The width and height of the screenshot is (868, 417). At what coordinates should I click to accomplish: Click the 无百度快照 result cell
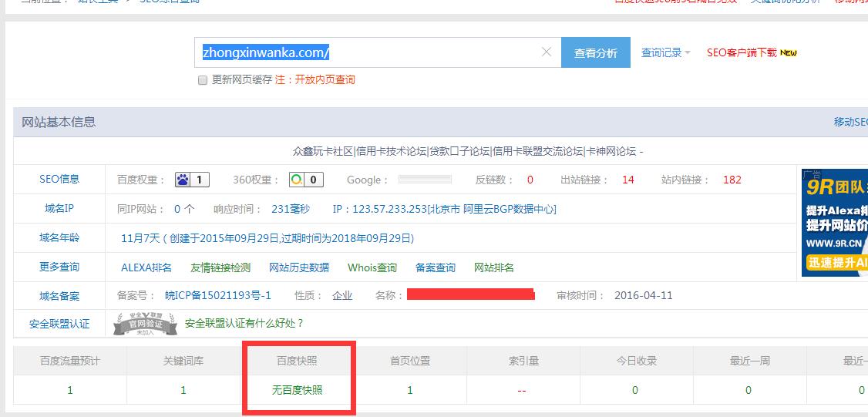[x=298, y=390]
